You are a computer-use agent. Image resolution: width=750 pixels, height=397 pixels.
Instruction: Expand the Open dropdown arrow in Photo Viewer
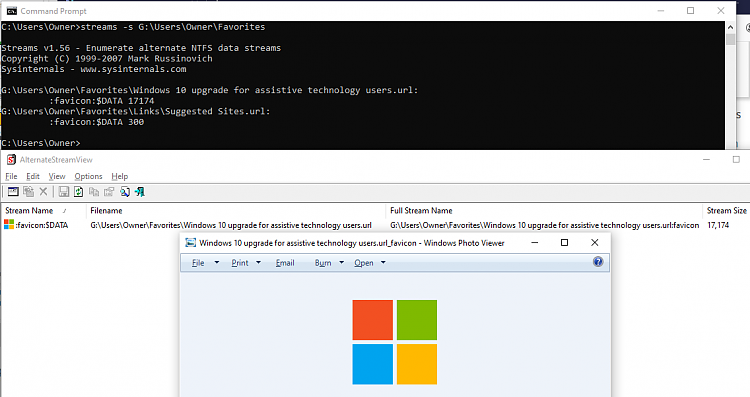pos(383,263)
